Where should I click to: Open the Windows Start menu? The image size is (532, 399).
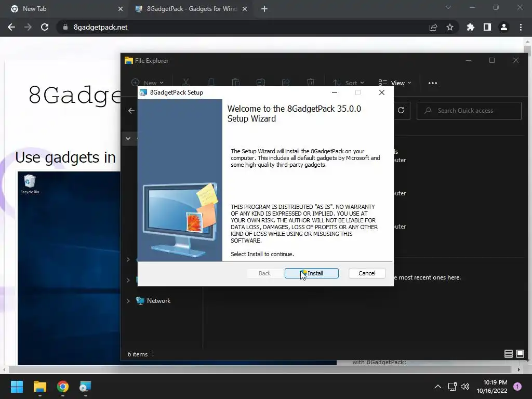pyautogui.click(x=17, y=387)
